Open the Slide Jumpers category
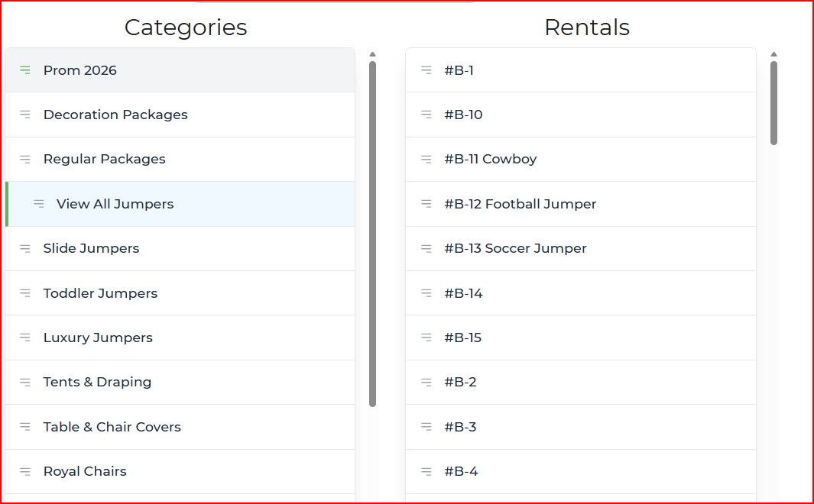 pyautogui.click(x=91, y=248)
